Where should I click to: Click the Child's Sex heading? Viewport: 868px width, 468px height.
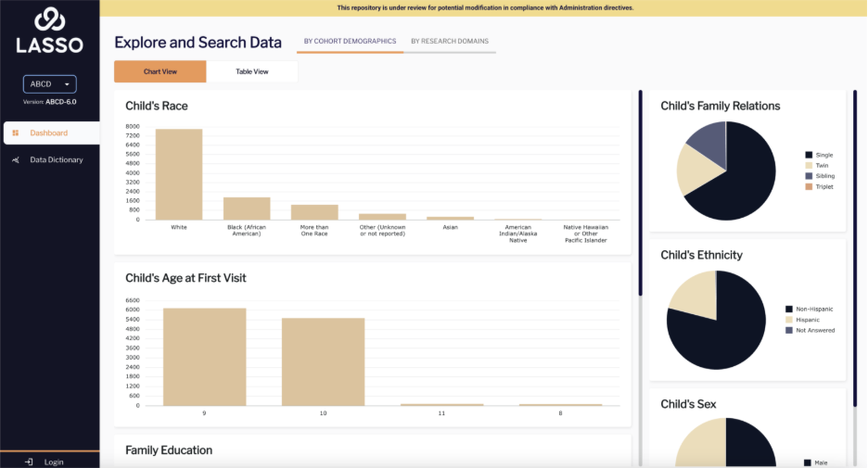pos(688,404)
